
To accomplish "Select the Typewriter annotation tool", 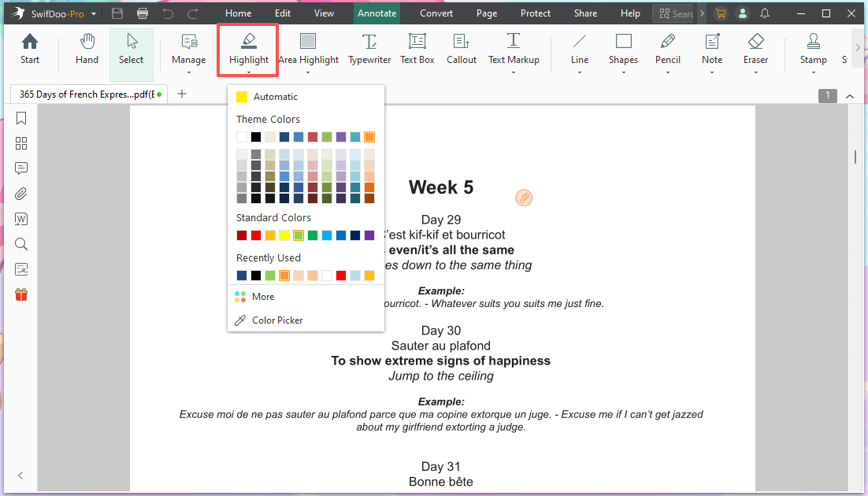I will 369,50.
